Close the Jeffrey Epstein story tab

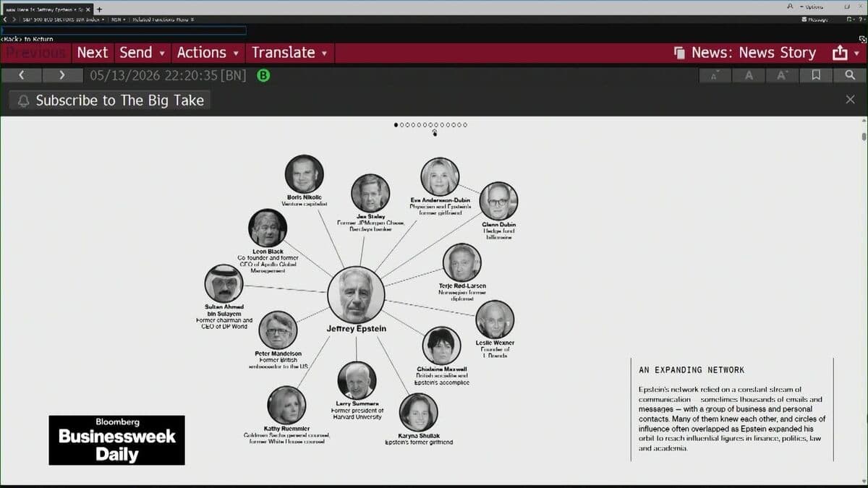coord(88,9)
